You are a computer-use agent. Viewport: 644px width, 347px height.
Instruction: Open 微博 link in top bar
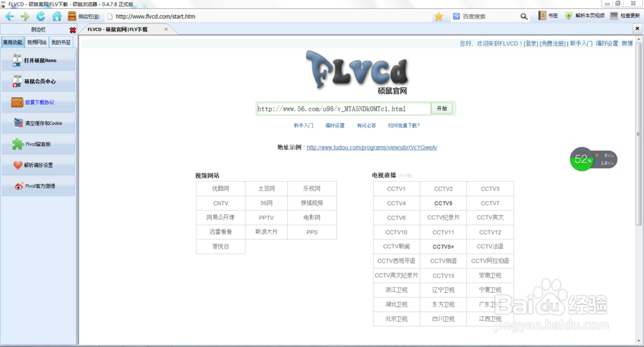pos(627,44)
